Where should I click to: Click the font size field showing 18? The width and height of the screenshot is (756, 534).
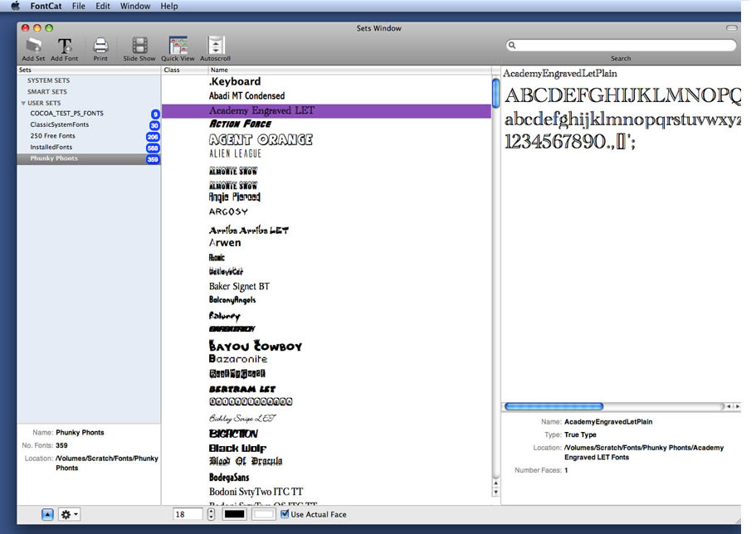[188, 514]
